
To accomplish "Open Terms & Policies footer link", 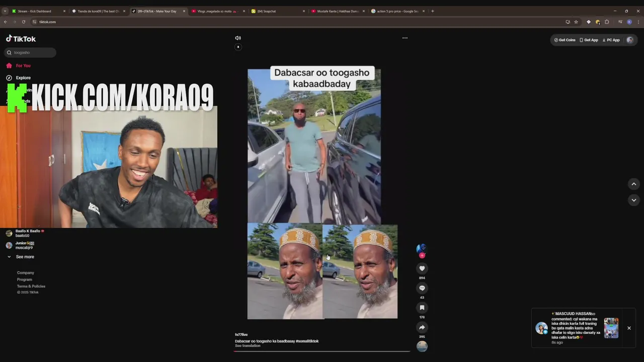I will point(31,286).
